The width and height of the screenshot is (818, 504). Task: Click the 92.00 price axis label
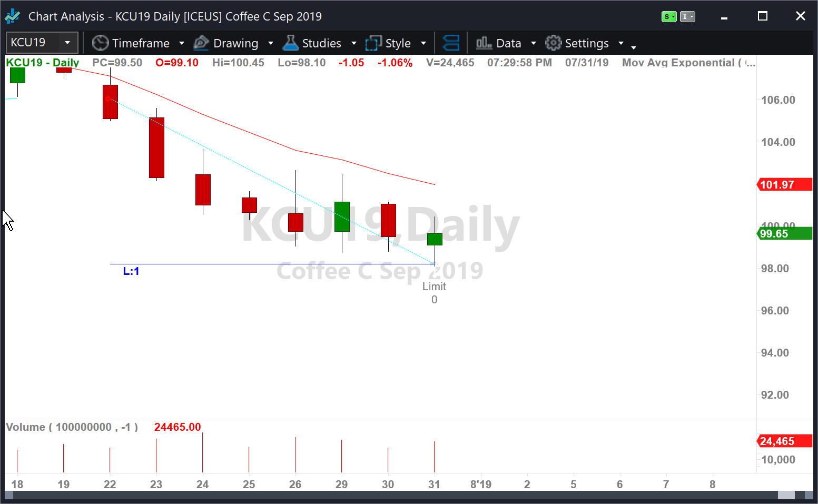tap(775, 395)
